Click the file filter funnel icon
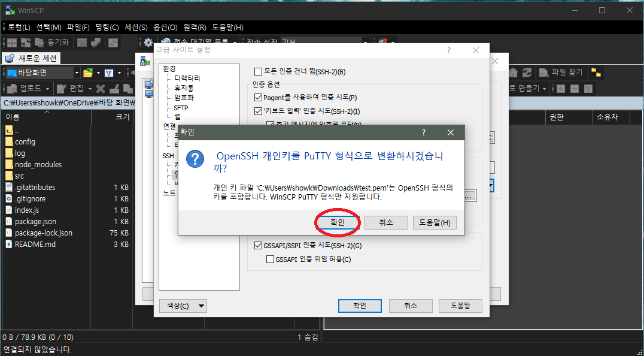644x356 pixels. coord(109,73)
